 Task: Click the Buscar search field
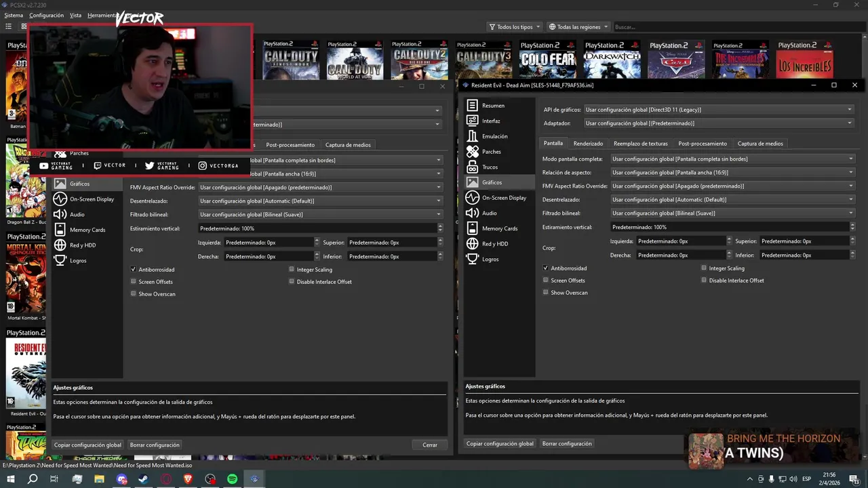click(x=738, y=26)
